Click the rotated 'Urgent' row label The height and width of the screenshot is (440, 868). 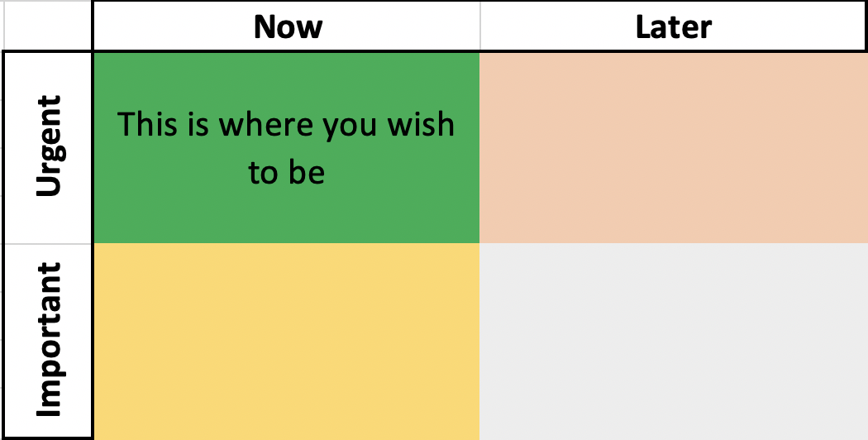(x=49, y=146)
